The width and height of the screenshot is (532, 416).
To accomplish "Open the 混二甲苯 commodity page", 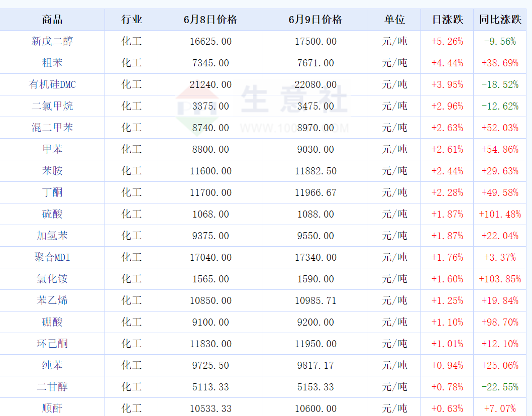I will pyautogui.click(x=52, y=128).
